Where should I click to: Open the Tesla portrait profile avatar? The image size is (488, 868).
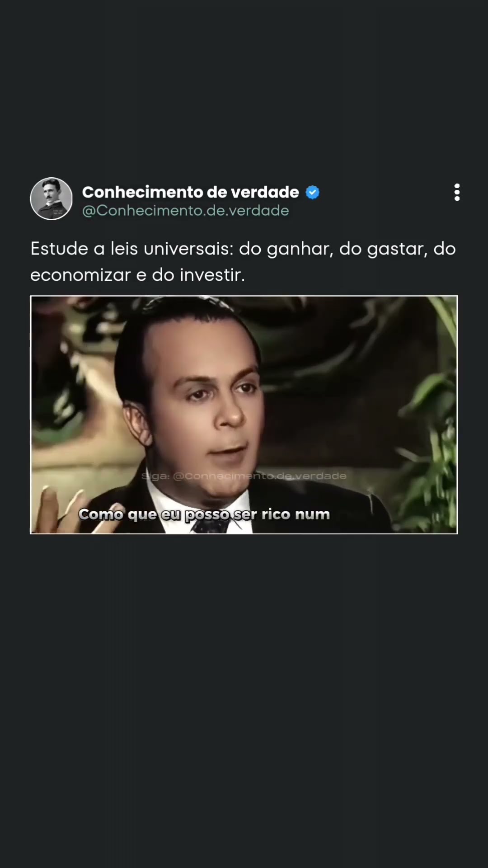pyautogui.click(x=51, y=198)
